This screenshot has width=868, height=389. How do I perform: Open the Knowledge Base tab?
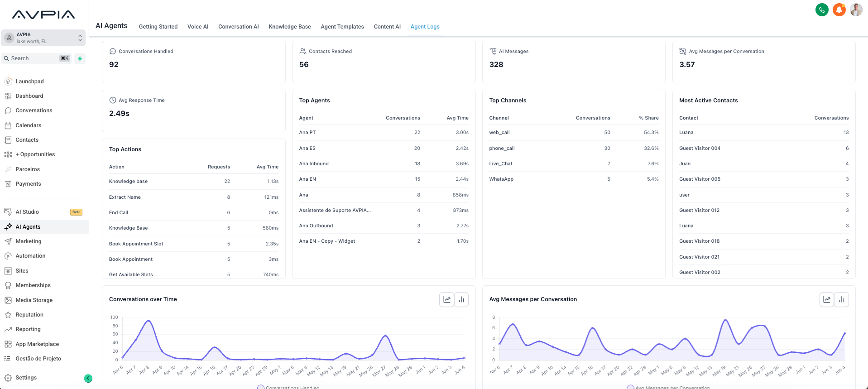point(290,27)
